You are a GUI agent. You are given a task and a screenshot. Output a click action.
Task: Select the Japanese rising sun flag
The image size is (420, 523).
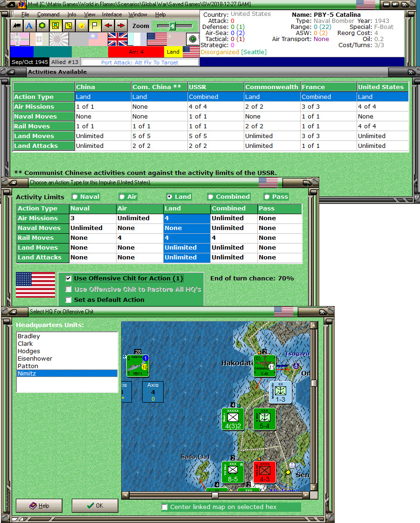coord(59,39)
